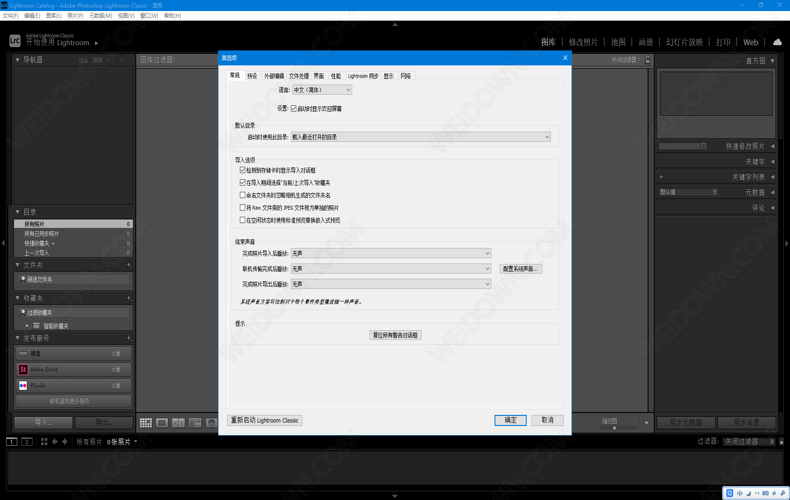Open the language dropdown showing 中文（简体）
The image size is (790, 500).
322,90
